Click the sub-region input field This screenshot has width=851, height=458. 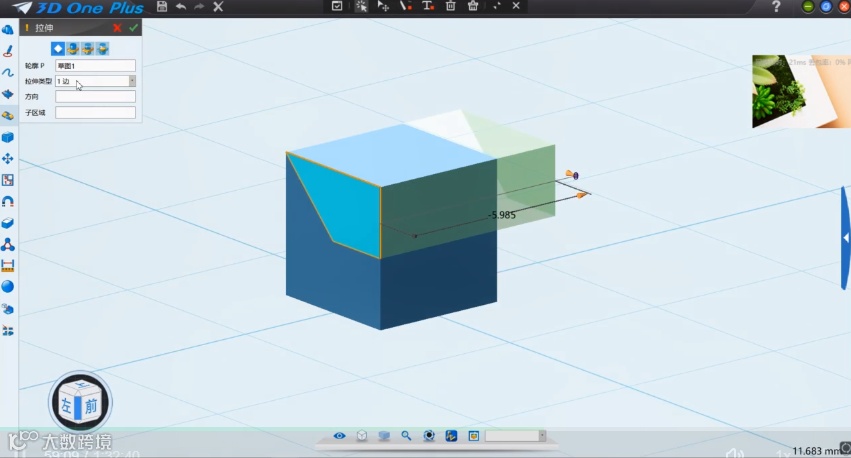point(95,112)
